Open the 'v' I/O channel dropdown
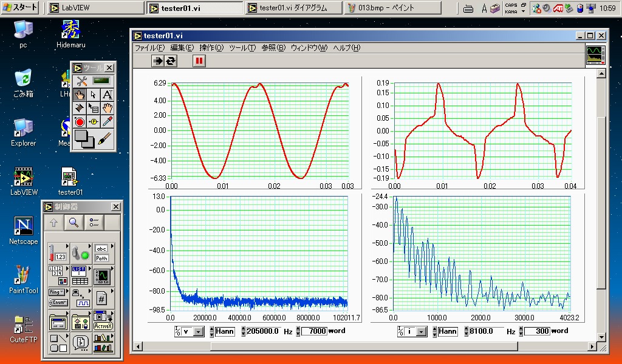The image size is (622, 364). click(x=197, y=332)
